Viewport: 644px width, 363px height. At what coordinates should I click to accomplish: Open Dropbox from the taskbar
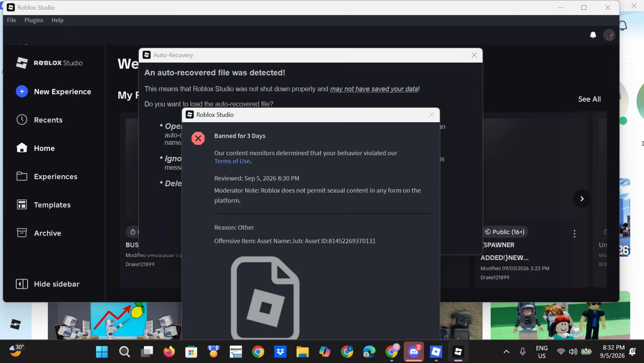(x=280, y=352)
